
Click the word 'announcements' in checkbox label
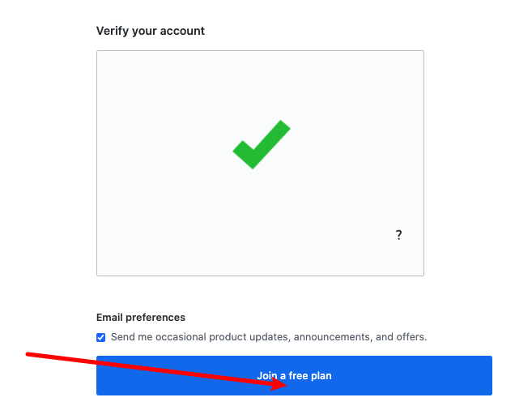click(x=333, y=337)
